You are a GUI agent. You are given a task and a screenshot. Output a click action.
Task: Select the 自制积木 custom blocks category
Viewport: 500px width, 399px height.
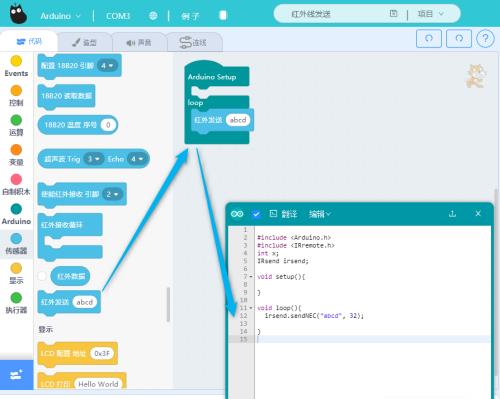[16, 185]
